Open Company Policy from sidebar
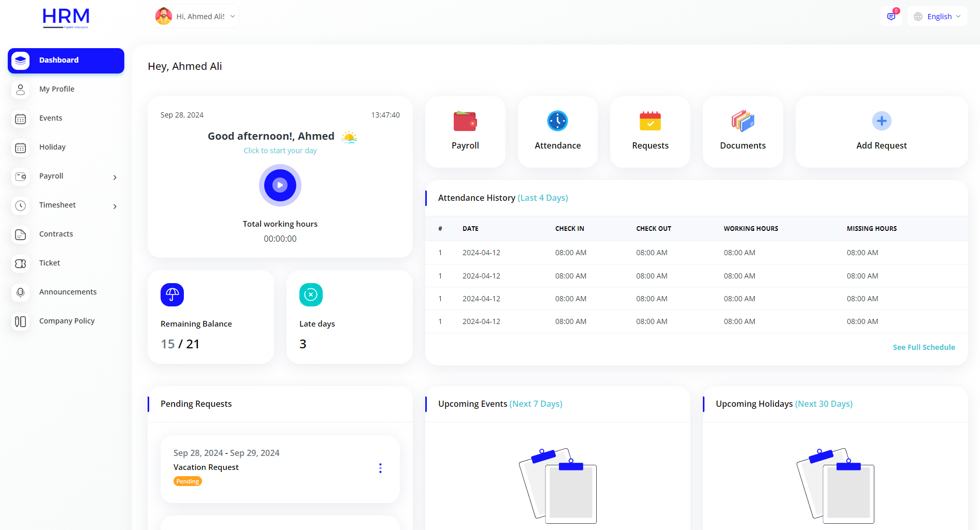The image size is (980, 530). tap(67, 321)
